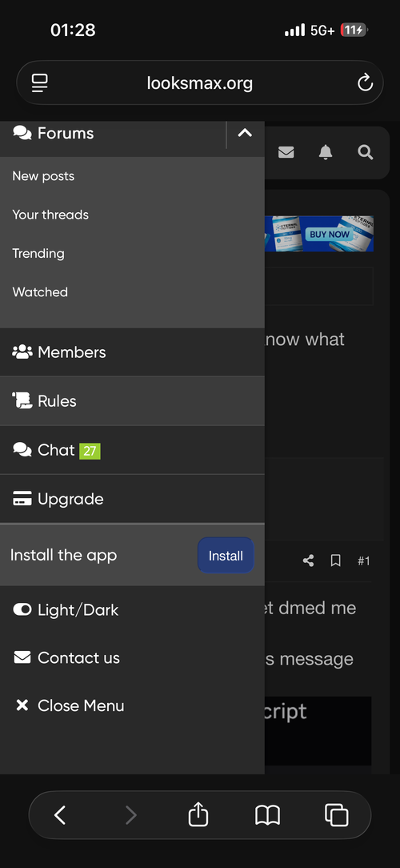Open the Trending list
Screen dimensions: 400x868
pyautogui.click(x=38, y=254)
